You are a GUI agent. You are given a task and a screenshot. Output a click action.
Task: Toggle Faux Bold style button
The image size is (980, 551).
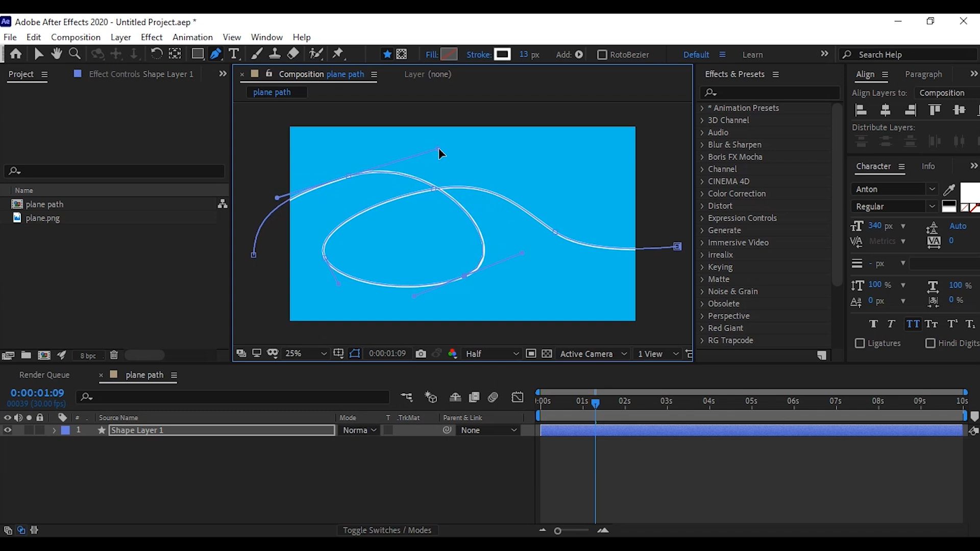click(x=873, y=324)
